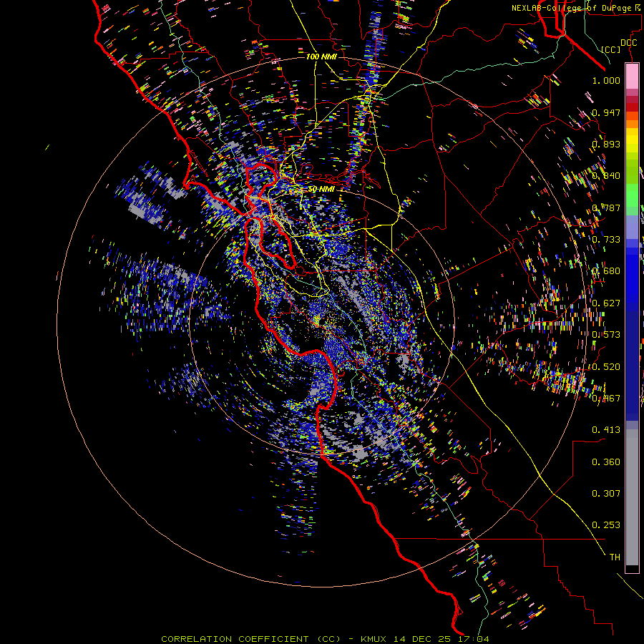644x644 pixels.
Task: Click the red band of the color scale
Action: click(632, 107)
